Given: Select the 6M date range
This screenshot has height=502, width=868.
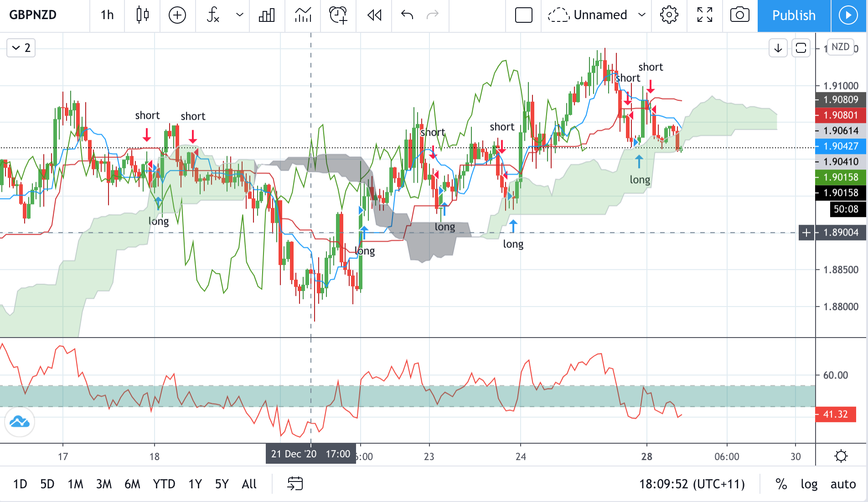Looking at the screenshot, I should [x=132, y=484].
